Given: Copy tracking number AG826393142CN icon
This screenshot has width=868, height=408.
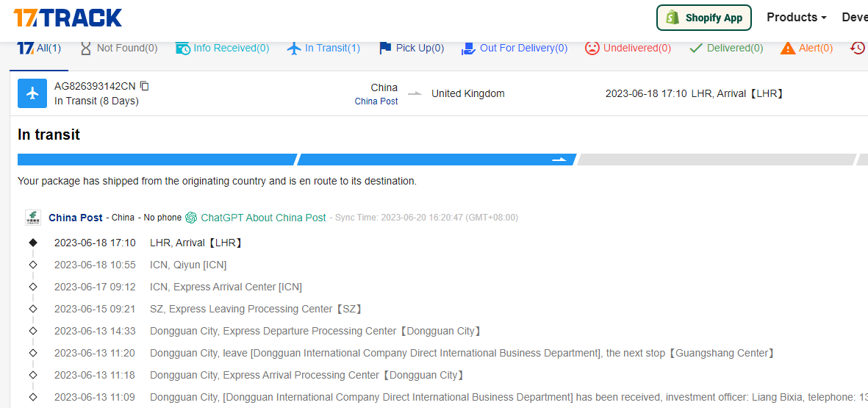Looking at the screenshot, I should pos(145,86).
